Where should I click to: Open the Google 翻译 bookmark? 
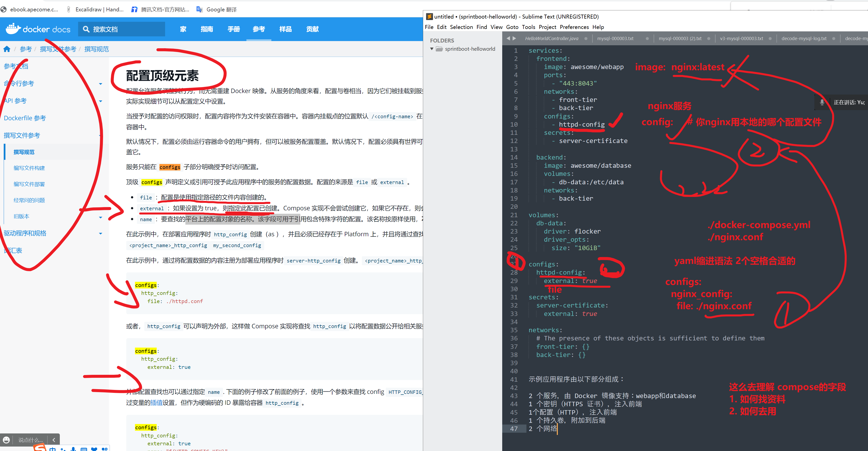pos(221,9)
